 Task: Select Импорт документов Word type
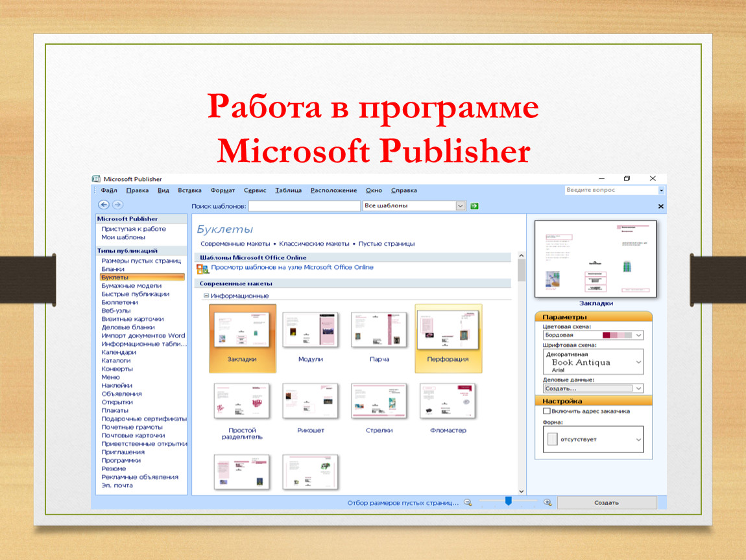click(x=143, y=336)
